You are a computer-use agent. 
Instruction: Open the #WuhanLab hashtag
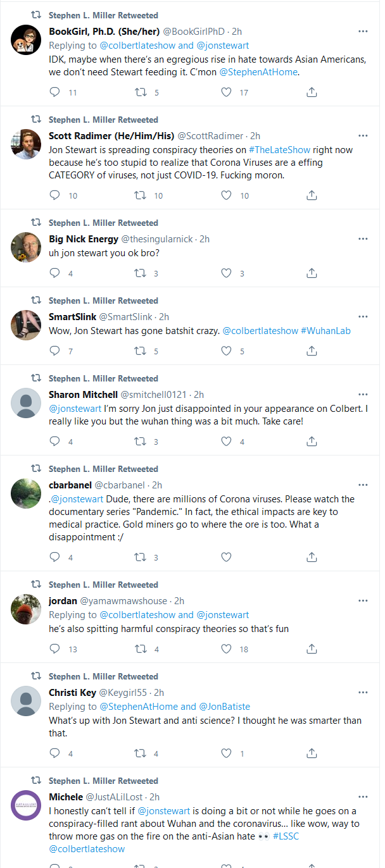point(325,331)
